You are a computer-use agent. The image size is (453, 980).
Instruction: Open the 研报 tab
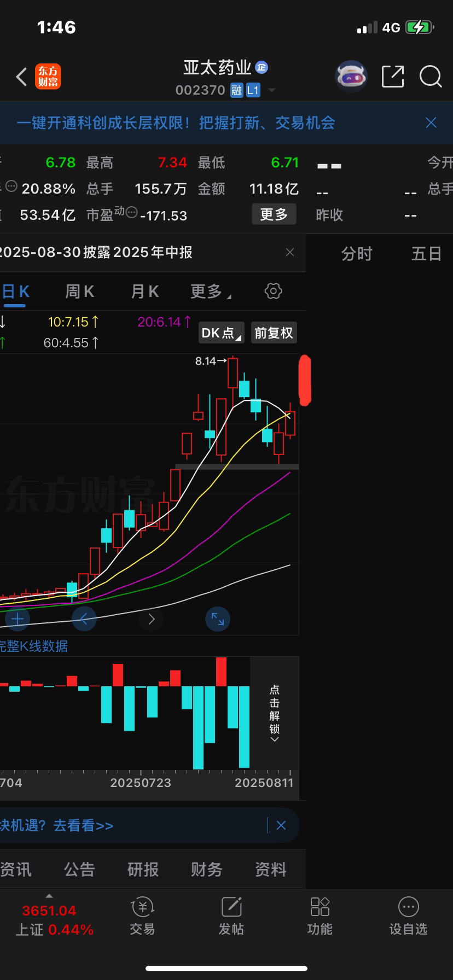pyautogui.click(x=143, y=869)
